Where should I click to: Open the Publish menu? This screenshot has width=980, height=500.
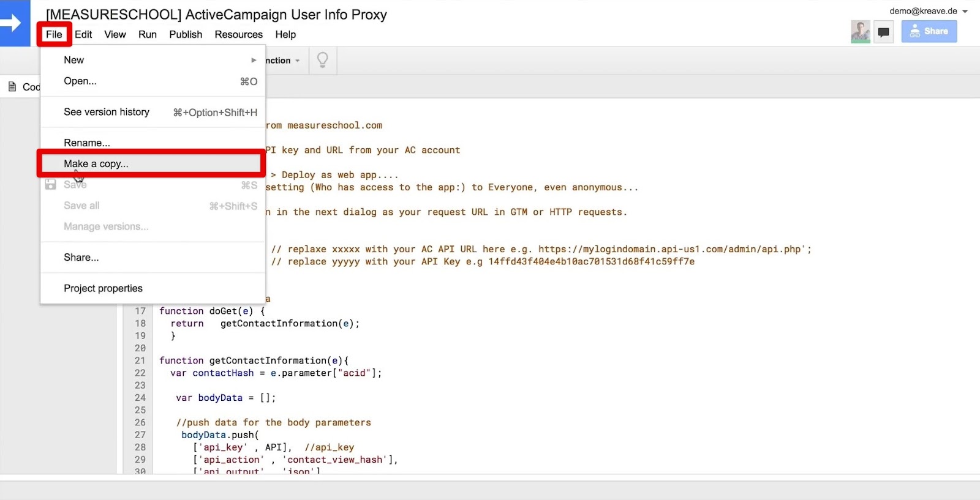(x=186, y=34)
